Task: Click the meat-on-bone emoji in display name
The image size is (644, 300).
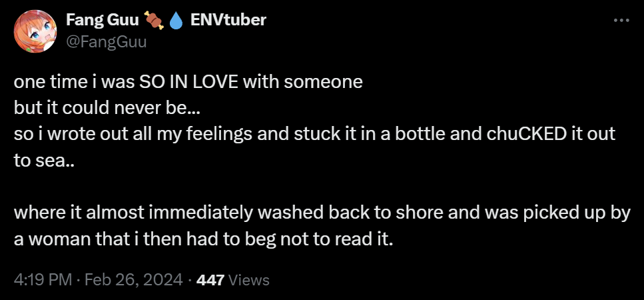Action: pos(154,20)
